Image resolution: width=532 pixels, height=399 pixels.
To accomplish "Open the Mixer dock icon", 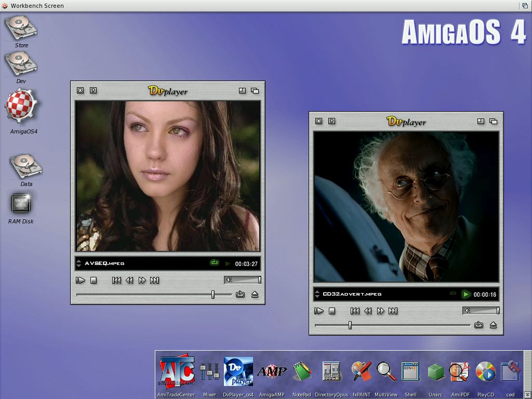I will click(209, 371).
